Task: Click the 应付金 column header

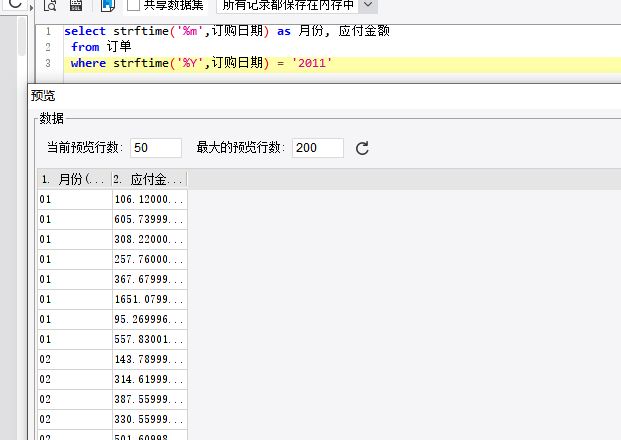Action: pyautogui.click(x=149, y=179)
